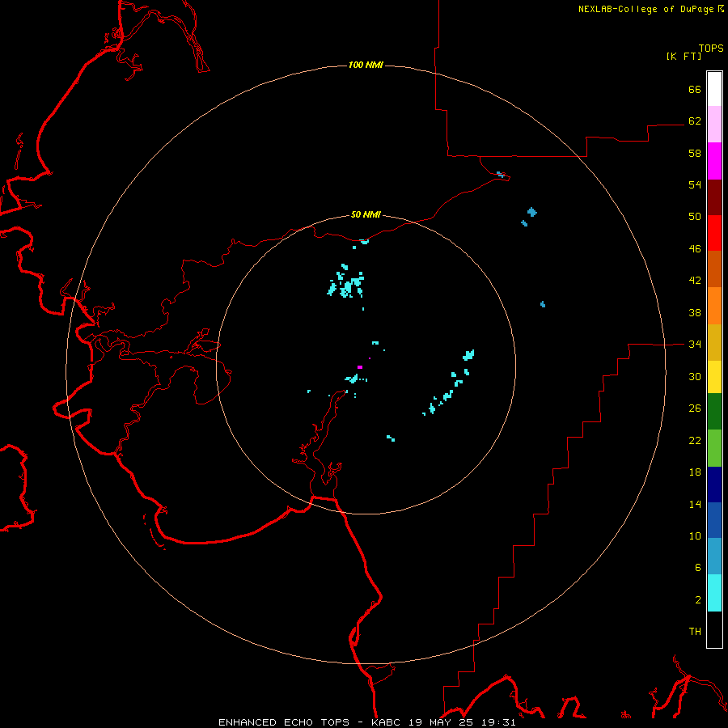Click the 30 legend value

(695, 376)
